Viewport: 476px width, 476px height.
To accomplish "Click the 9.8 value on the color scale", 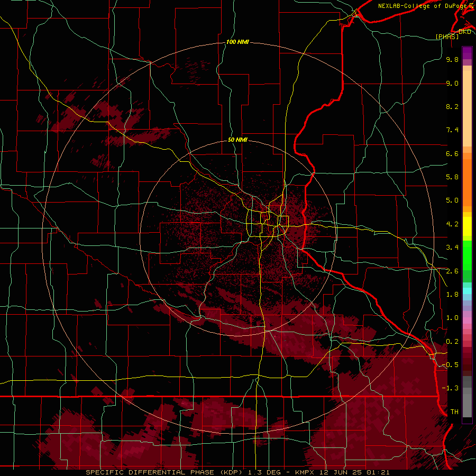I will (452, 59).
